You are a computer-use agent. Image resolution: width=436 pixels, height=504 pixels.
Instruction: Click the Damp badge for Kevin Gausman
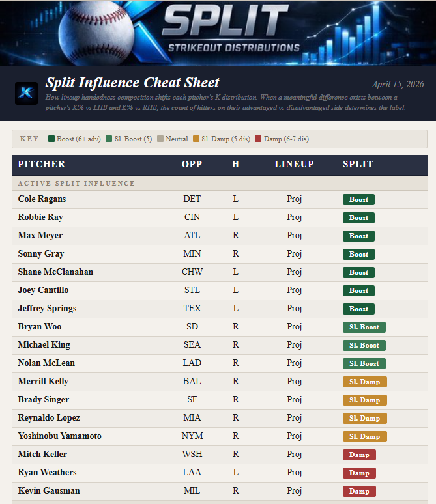tap(359, 491)
